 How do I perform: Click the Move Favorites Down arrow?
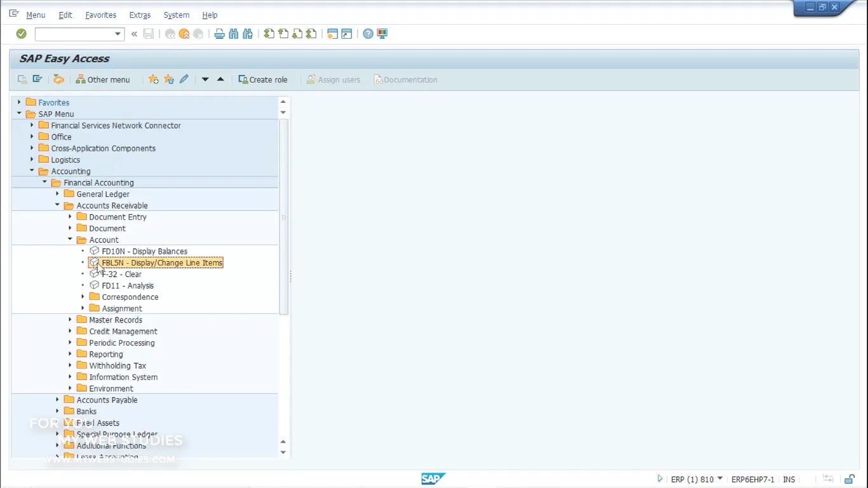(x=205, y=79)
